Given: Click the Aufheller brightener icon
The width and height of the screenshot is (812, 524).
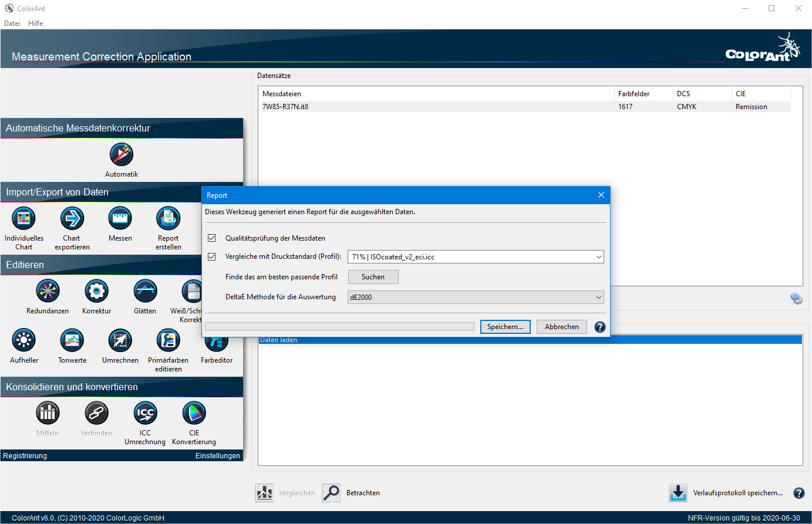Looking at the screenshot, I should tap(23, 340).
